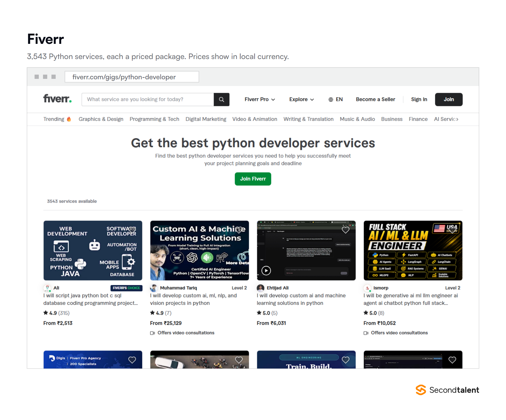
Task: Open the Graphics & Design category
Action: 101,119
